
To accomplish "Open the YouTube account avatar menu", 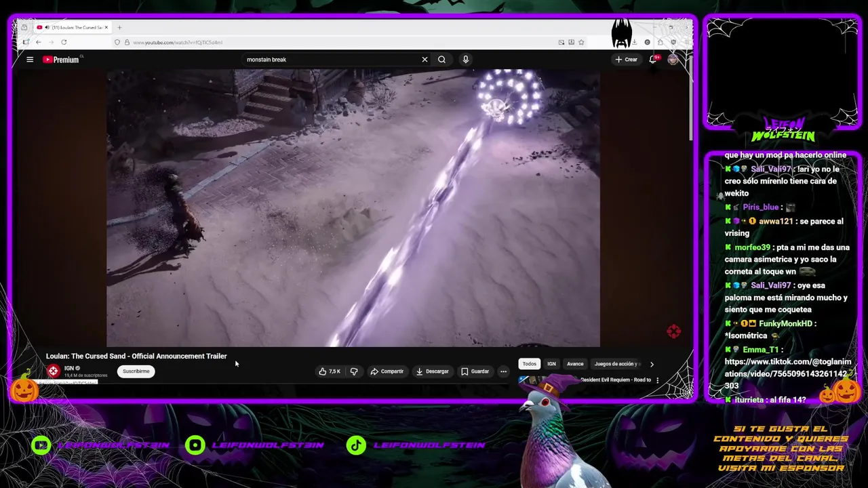I will tap(673, 60).
